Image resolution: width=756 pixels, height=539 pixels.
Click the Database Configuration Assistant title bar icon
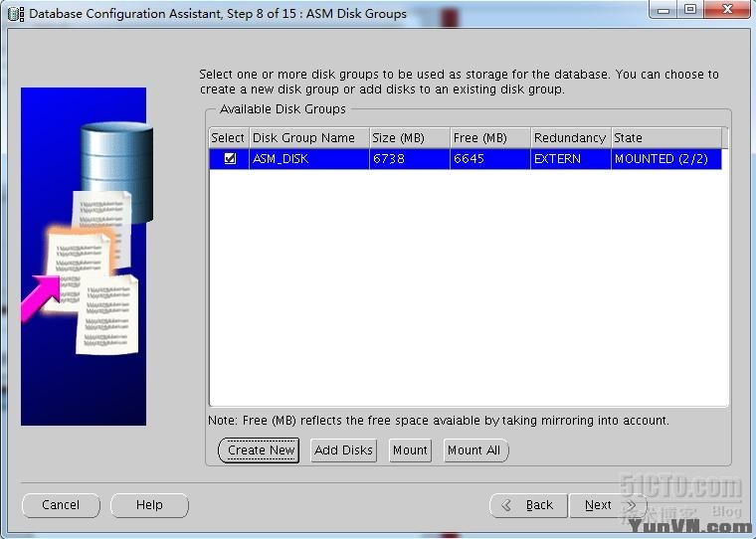16,14
